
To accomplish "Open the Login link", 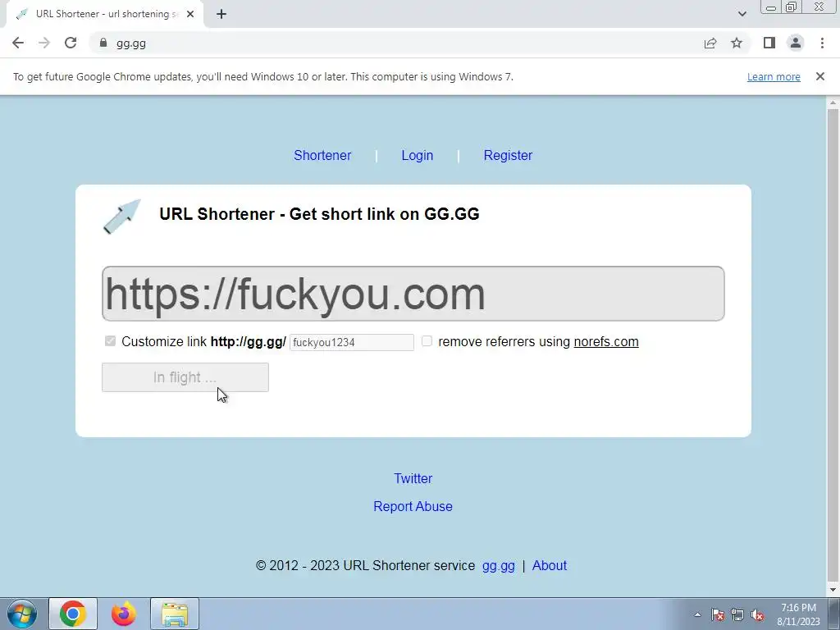I will [x=418, y=155].
